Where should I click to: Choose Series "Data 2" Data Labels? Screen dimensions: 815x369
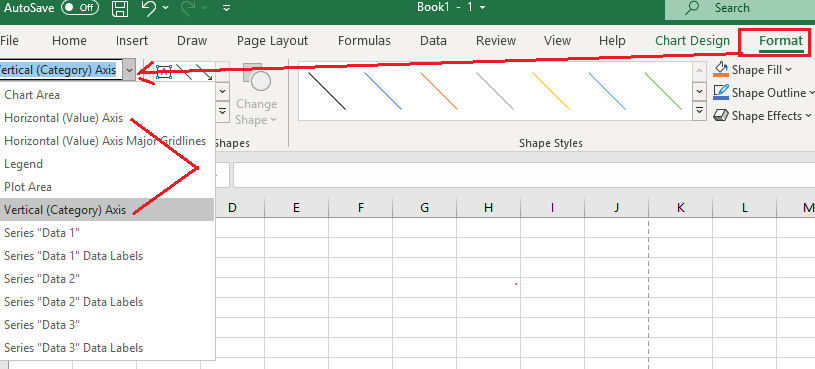click(x=107, y=301)
